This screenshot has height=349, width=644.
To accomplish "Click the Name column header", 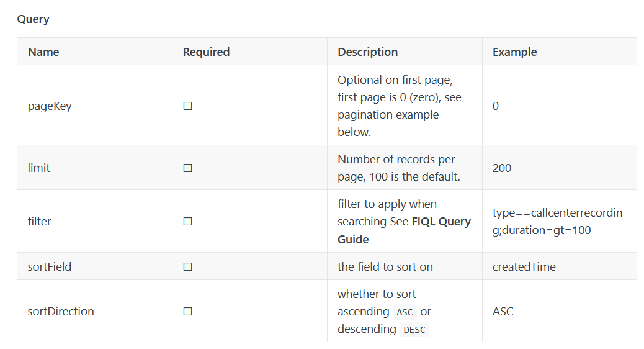I will (43, 52).
